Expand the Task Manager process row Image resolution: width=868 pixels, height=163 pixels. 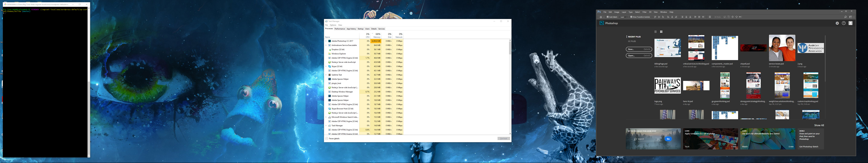[x=326, y=126]
